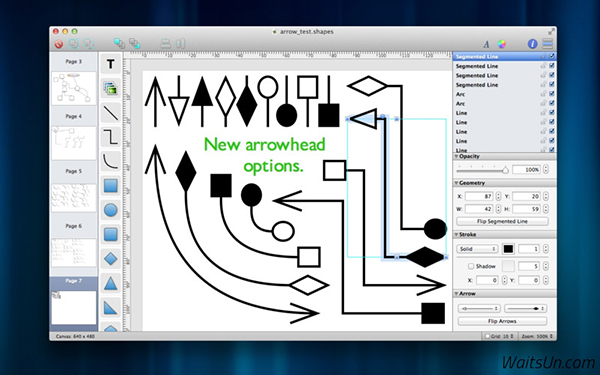600x375 pixels.
Task: Enter fullscreen with the arrows icon
Action: click(x=551, y=32)
